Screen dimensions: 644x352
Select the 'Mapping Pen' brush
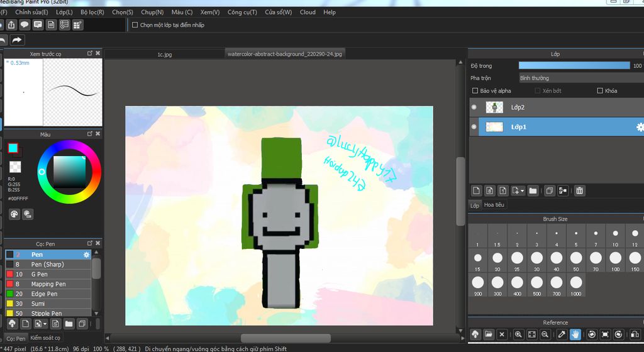click(x=48, y=284)
